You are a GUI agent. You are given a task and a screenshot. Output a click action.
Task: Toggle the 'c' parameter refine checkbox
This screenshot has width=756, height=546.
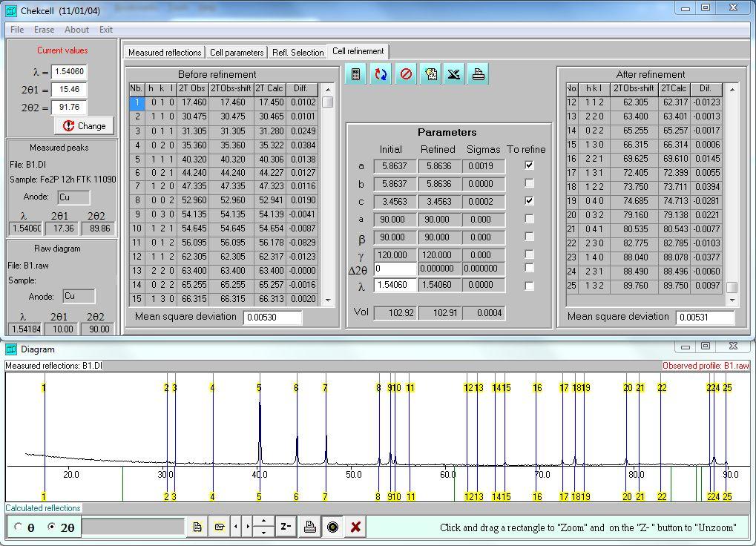(x=529, y=201)
